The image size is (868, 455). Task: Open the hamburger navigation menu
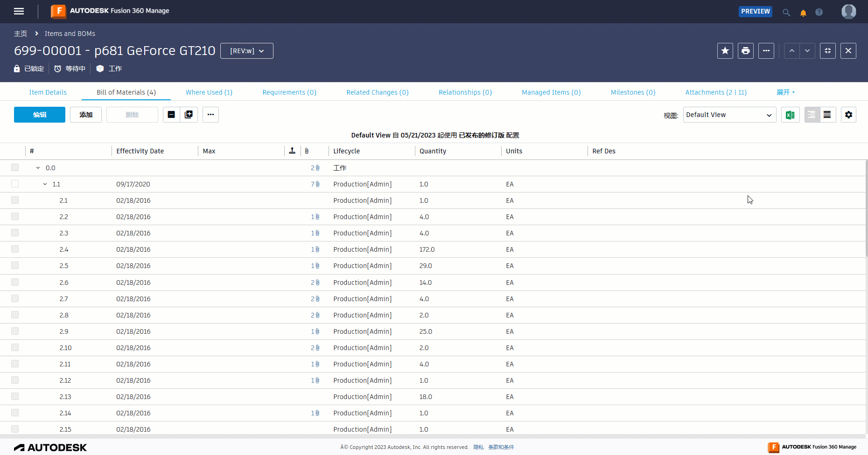(x=19, y=11)
